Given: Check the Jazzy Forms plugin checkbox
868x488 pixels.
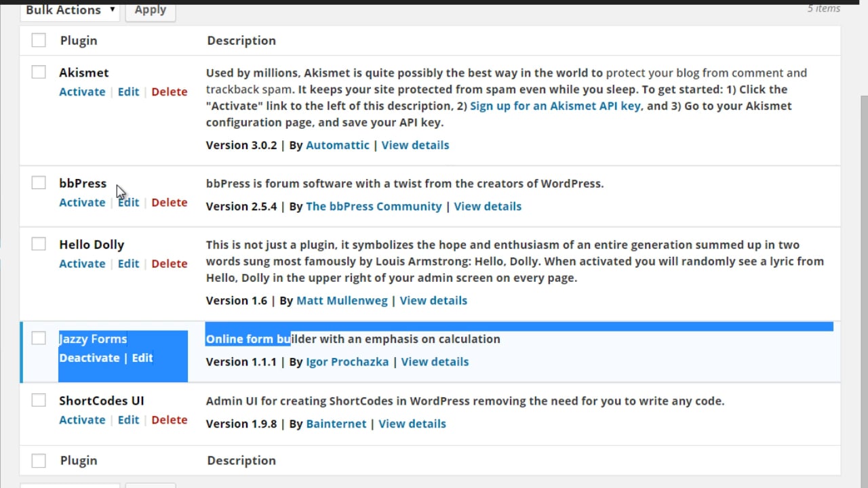Looking at the screenshot, I should 38,338.
